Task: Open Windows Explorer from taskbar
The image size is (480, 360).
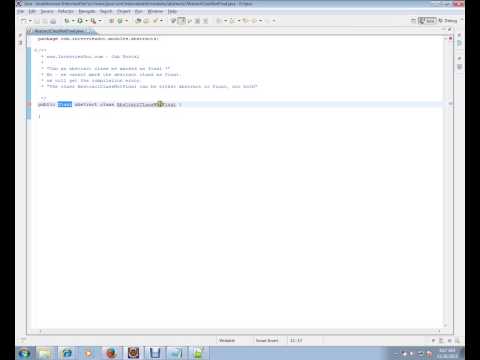Action: click(x=45, y=353)
